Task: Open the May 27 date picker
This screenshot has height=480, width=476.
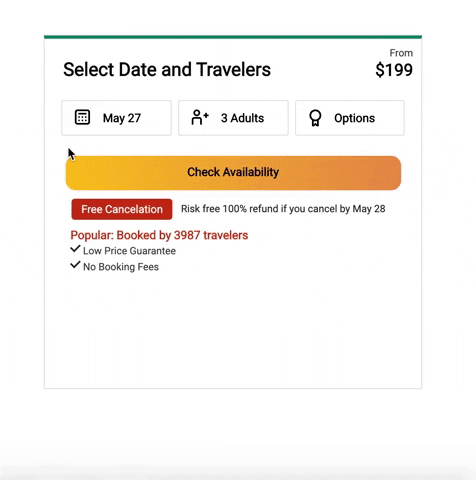Action: (116, 118)
